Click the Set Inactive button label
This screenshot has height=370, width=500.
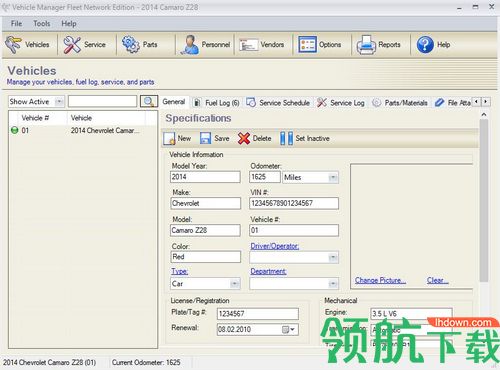(x=313, y=138)
